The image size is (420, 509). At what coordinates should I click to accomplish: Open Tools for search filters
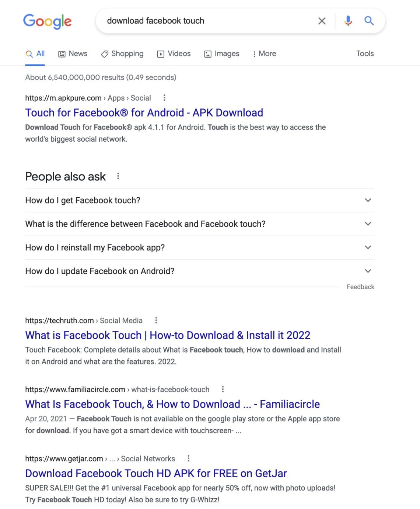(x=364, y=54)
